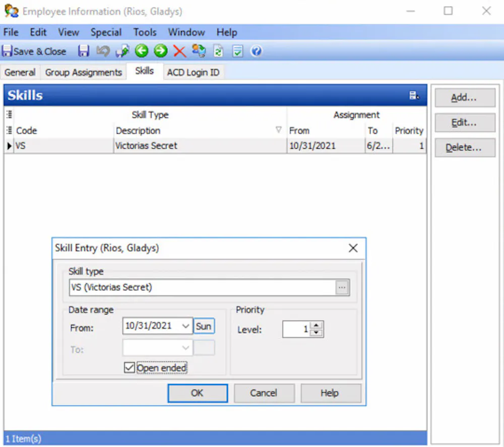
Task: Open the File menu
Action: (x=11, y=32)
